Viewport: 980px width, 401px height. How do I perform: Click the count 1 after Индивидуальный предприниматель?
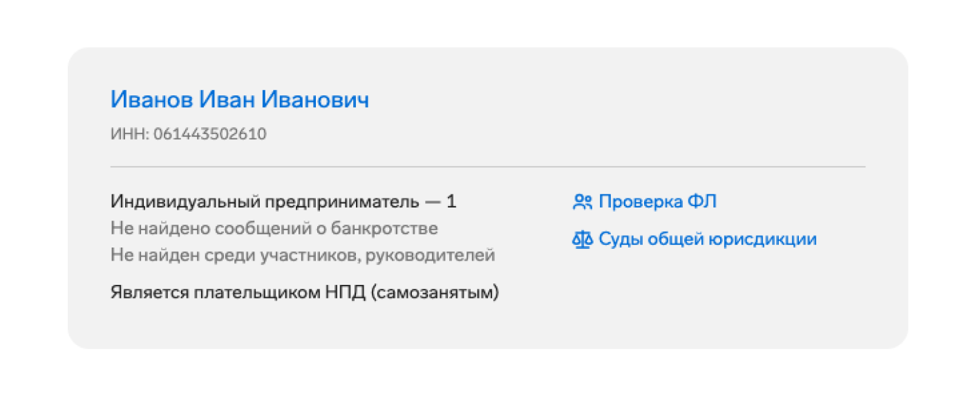click(451, 202)
